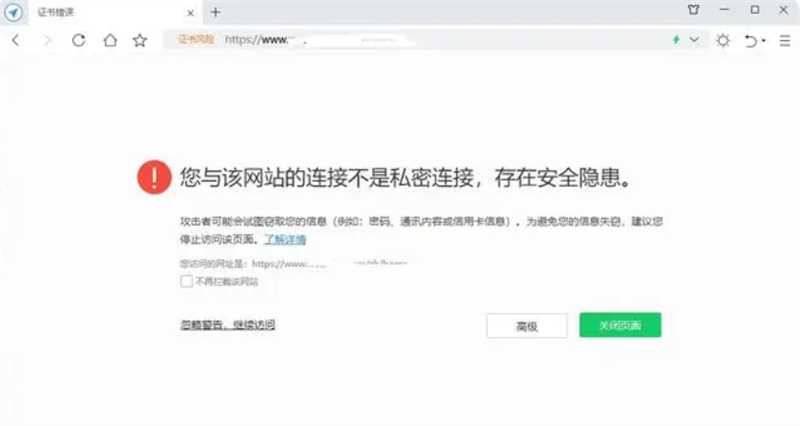Open dropdown arrow beside the undo icon
Viewport: 800px width, 426px height.
coord(764,42)
